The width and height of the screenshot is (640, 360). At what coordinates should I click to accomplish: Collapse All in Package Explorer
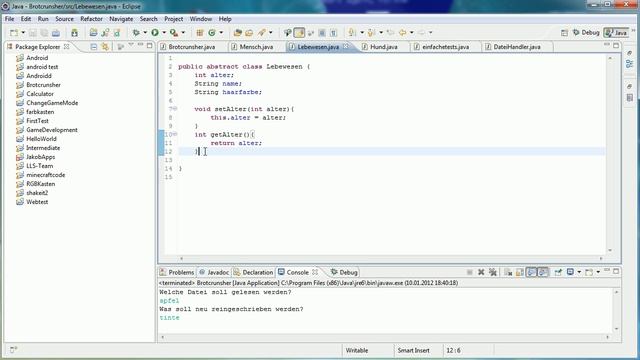click(x=93, y=47)
